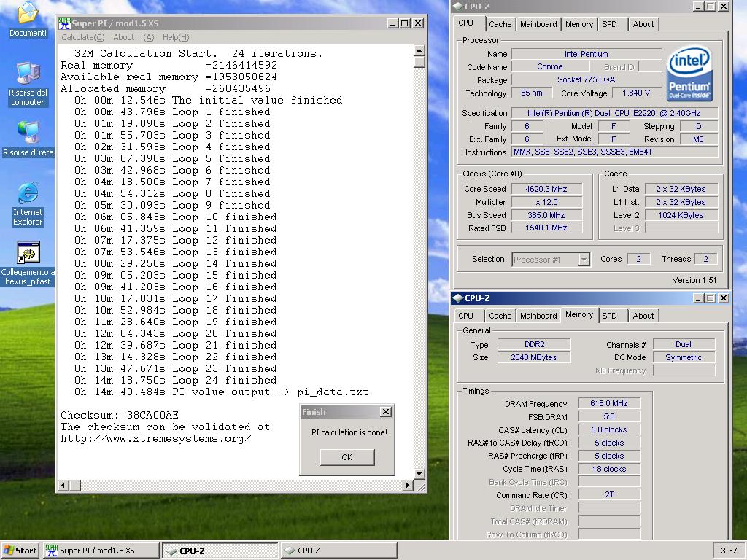Click the Checksum: 38CA00AE line
The image size is (747, 560).
click(x=120, y=415)
